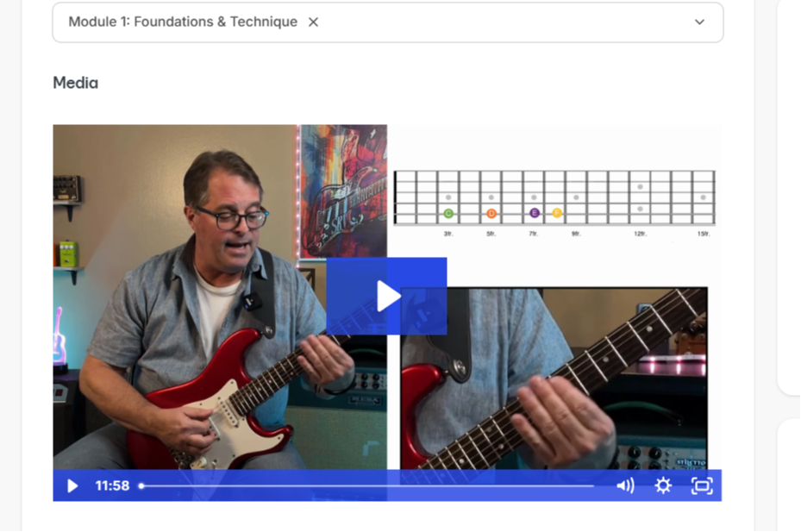The width and height of the screenshot is (801, 532).
Task: Click the small play icon in the control bar
Action: pos(72,486)
